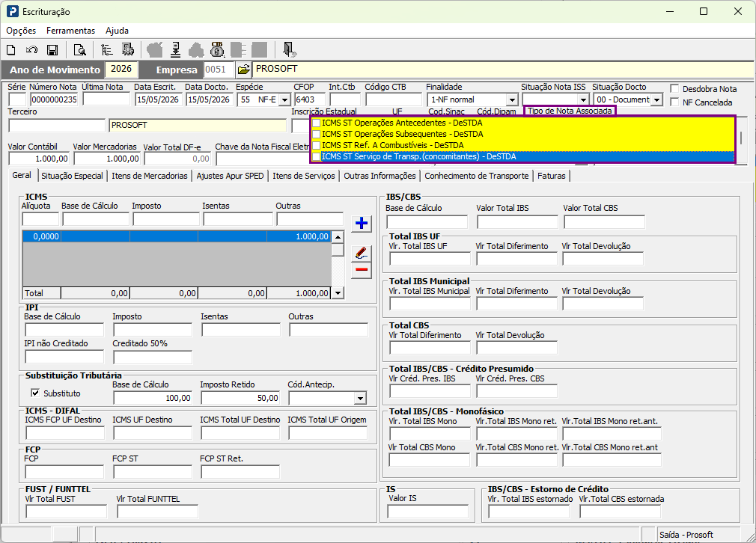Viewport: 756px width, 543px height.
Task: Open the Cód.Antecip. dropdown
Action: pyautogui.click(x=360, y=399)
